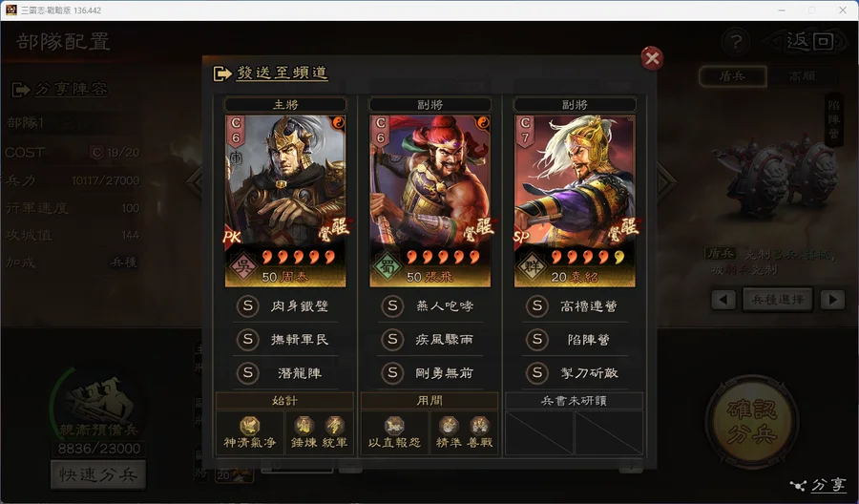Close the formation sharing popup
Viewport: 859px width, 504px height.
(x=652, y=57)
